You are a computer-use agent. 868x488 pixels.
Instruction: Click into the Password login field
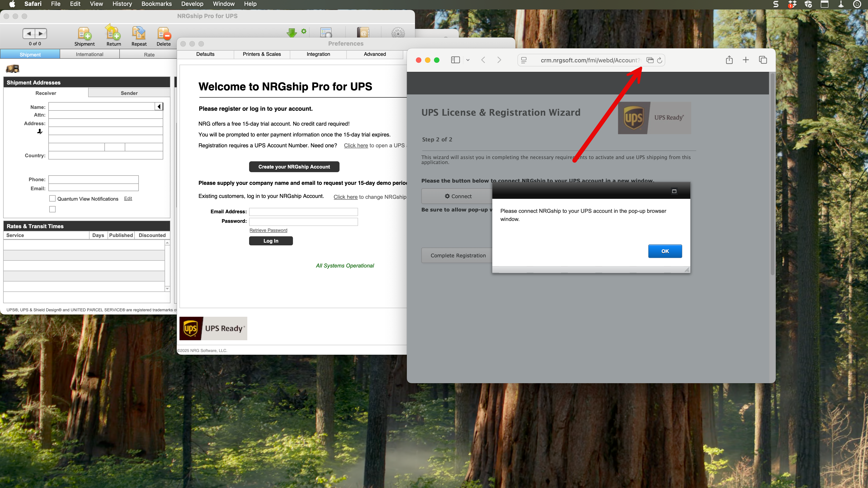303,221
